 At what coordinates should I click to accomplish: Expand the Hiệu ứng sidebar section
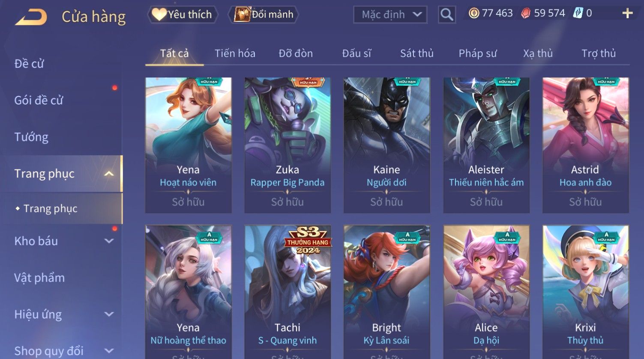coord(109,314)
